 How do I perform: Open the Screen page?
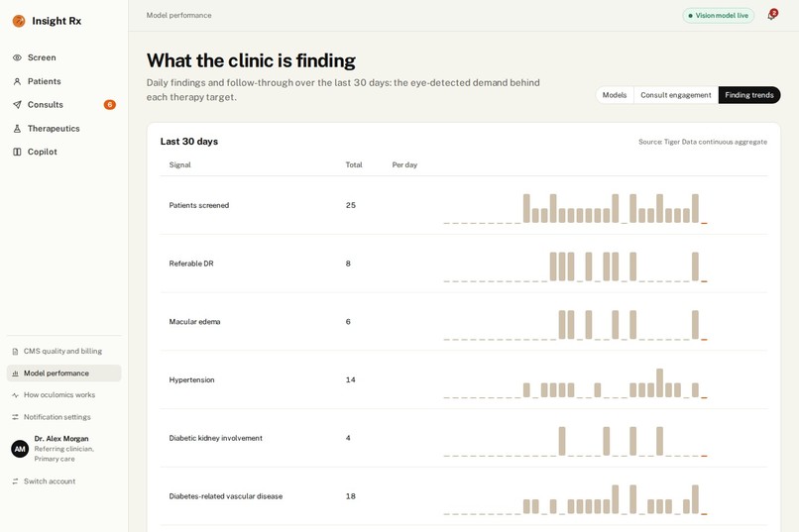[x=64, y=57]
